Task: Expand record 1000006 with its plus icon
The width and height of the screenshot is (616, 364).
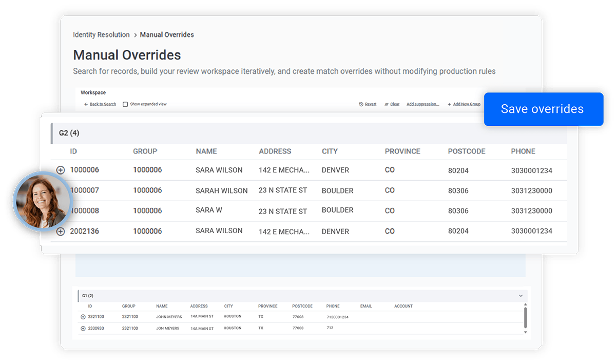Action: click(61, 170)
